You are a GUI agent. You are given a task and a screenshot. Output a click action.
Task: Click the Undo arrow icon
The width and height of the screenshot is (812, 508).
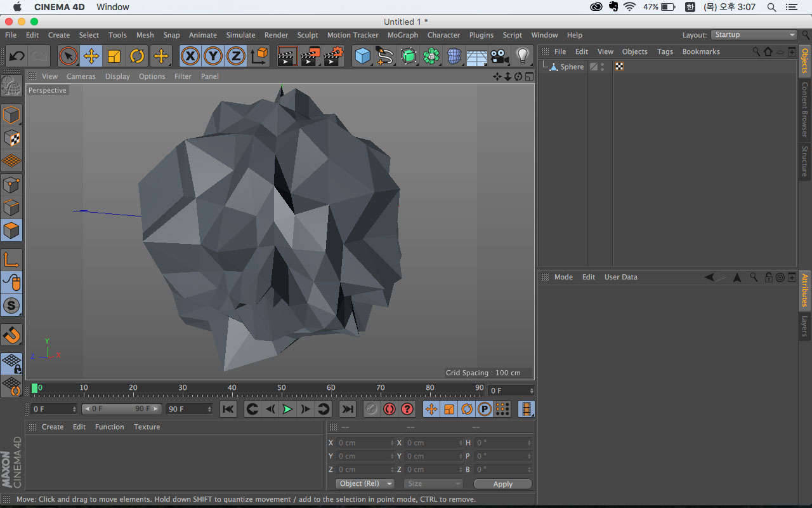pos(16,56)
